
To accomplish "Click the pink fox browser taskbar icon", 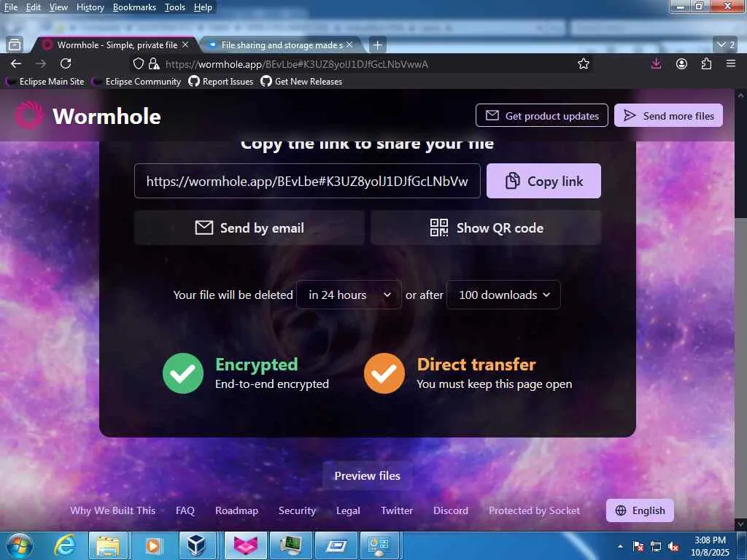I will point(246,545).
